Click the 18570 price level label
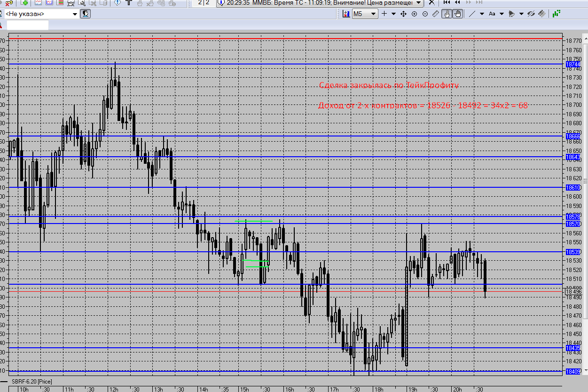This screenshot has height=392, width=588. click(x=573, y=224)
